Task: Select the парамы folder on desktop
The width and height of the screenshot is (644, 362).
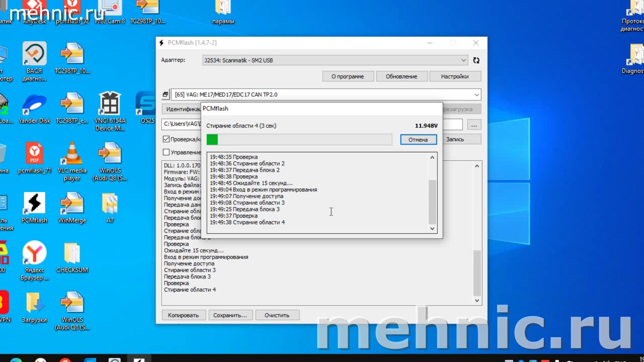Action: 223,13
